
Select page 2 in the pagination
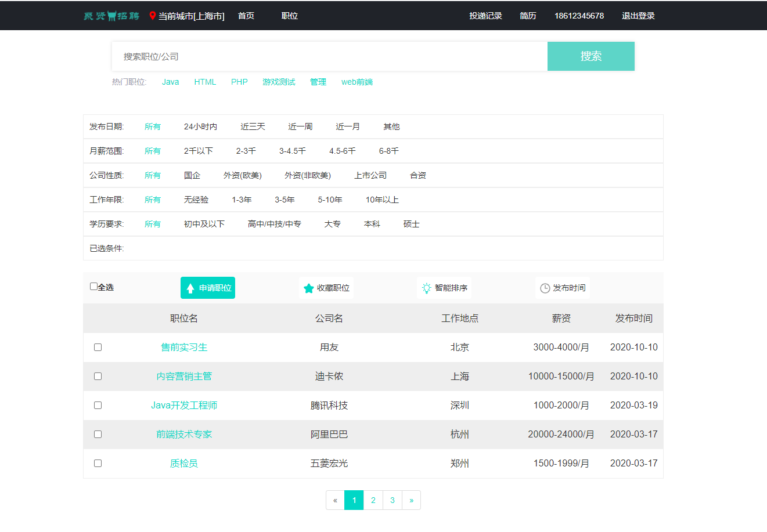tap(373, 500)
